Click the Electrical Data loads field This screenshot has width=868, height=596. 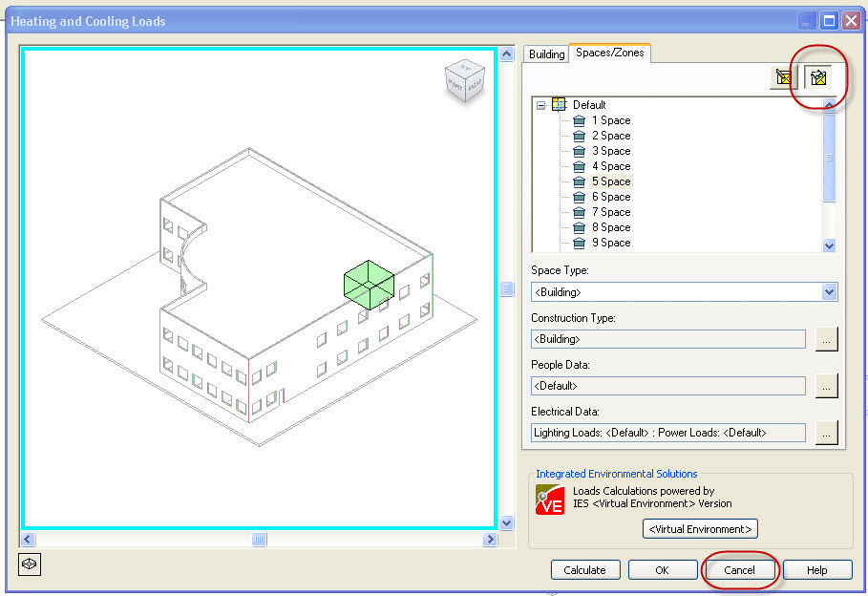click(668, 433)
